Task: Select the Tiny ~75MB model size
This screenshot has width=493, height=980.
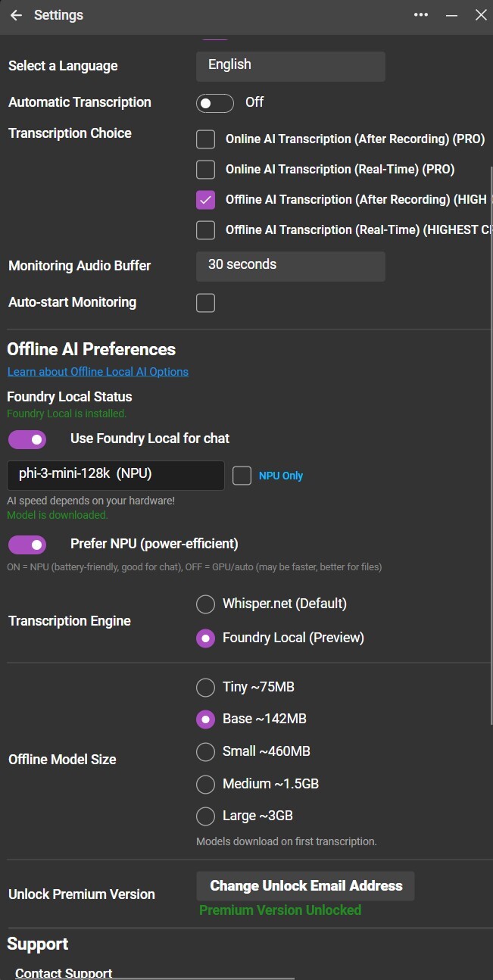Action: coord(205,688)
